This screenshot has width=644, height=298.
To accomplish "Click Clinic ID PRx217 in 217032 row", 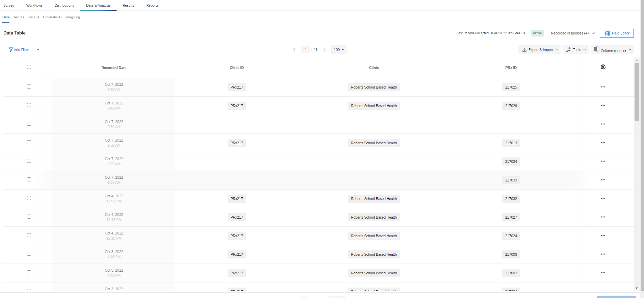I will [x=237, y=199].
